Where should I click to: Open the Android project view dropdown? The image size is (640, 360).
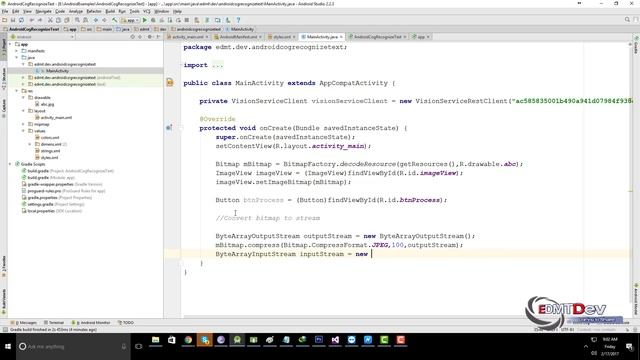42,37
